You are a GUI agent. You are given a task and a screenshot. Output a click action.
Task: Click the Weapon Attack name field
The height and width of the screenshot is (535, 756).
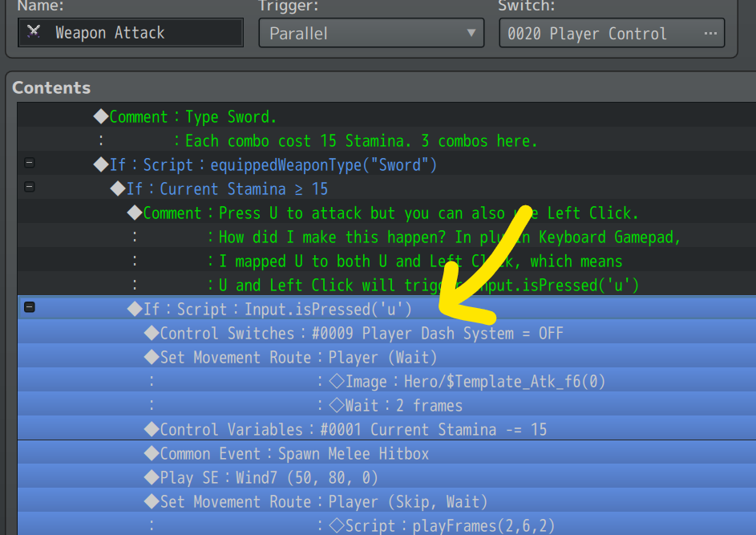point(131,33)
